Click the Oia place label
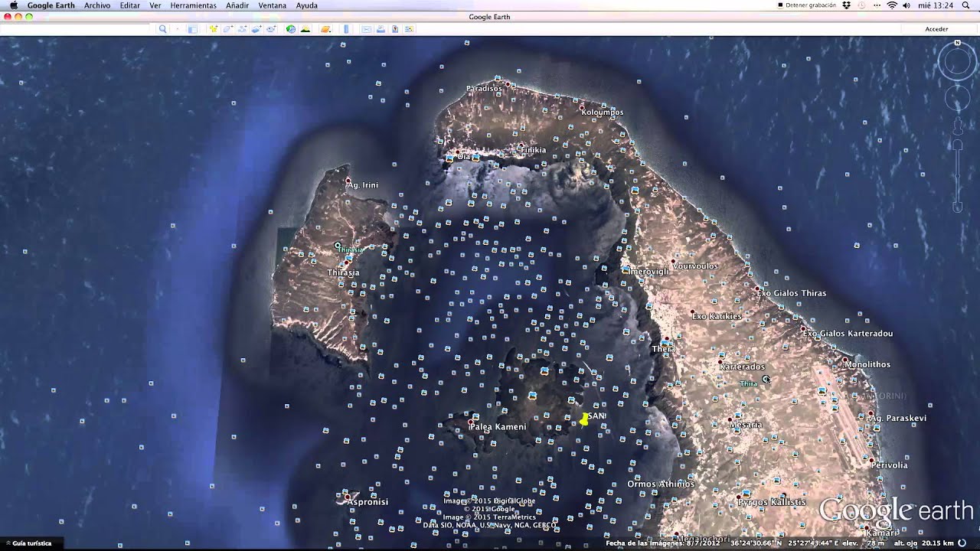This screenshot has width=980, height=551. 463,156
